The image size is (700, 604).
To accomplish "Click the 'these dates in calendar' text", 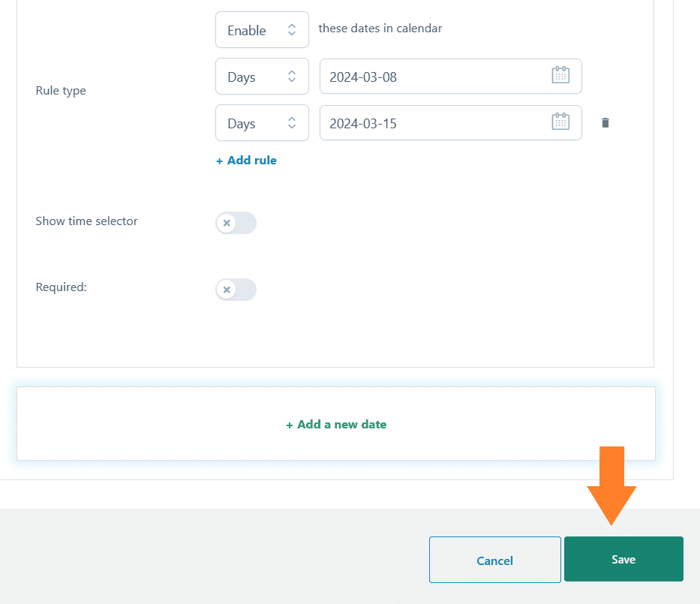I will coord(380,28).
